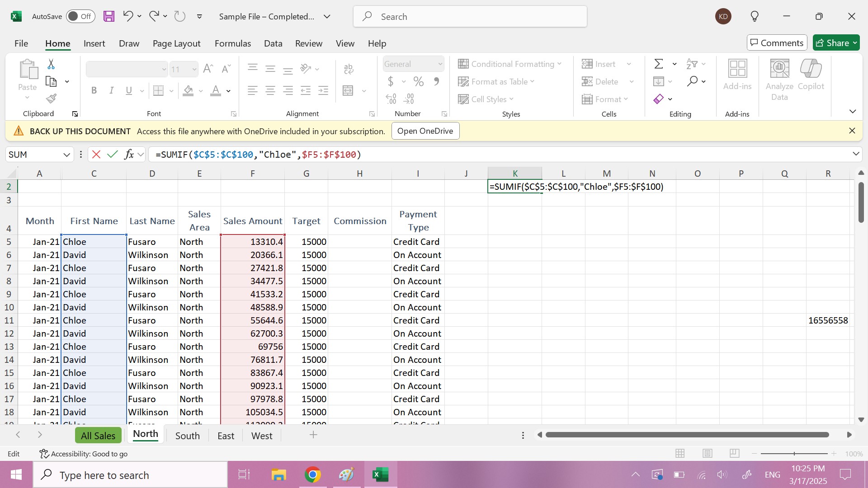Click the Redo arrow icon
The width and height of the screenshot is (868, 488).
pyautogui.click(x=154, y=16)
